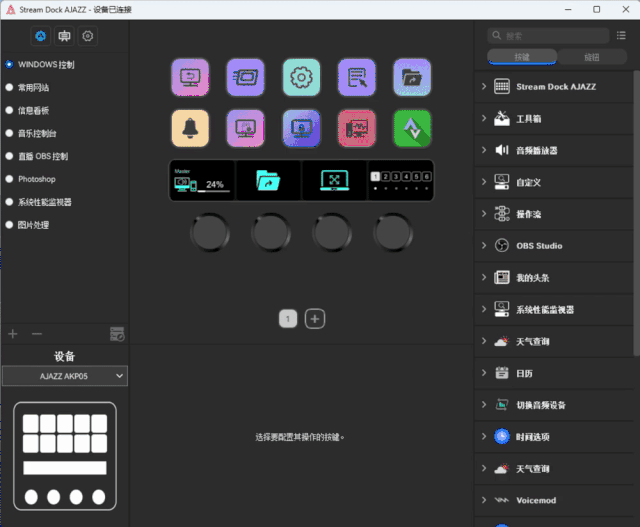This screenshot has height=527, width=640.
Task: Remove profile with the minus icon
Action: pos(37,334)
